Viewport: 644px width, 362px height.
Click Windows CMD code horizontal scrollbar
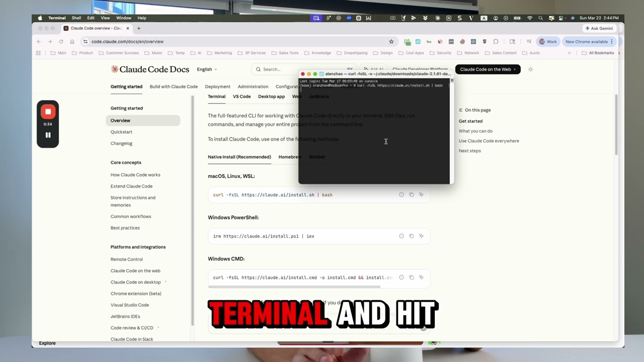[294, 287]
